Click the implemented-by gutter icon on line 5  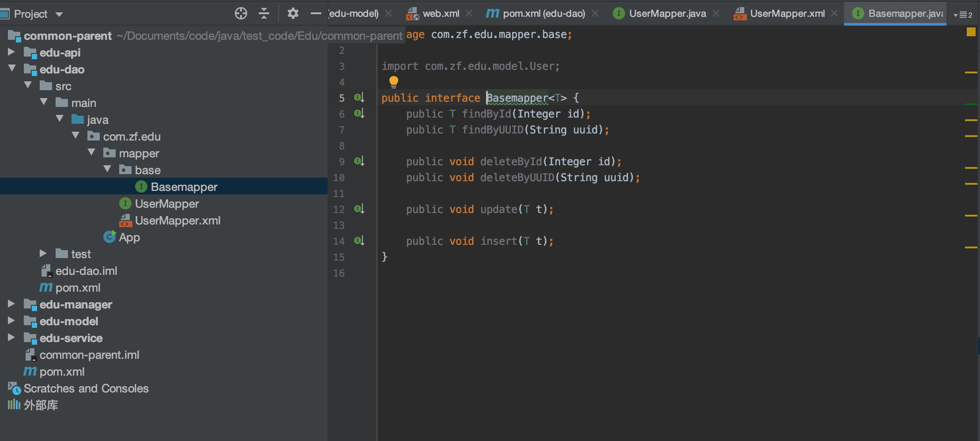point(359,98)
